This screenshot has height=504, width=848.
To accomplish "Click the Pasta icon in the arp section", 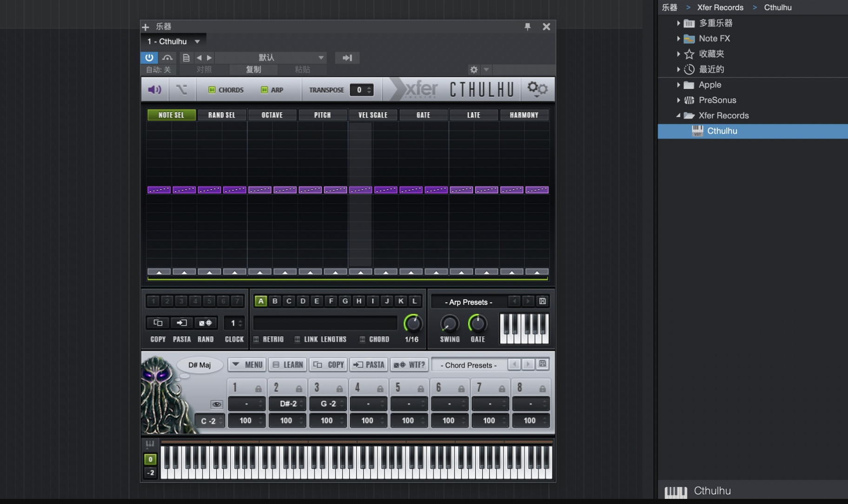I will click(181, 323).
